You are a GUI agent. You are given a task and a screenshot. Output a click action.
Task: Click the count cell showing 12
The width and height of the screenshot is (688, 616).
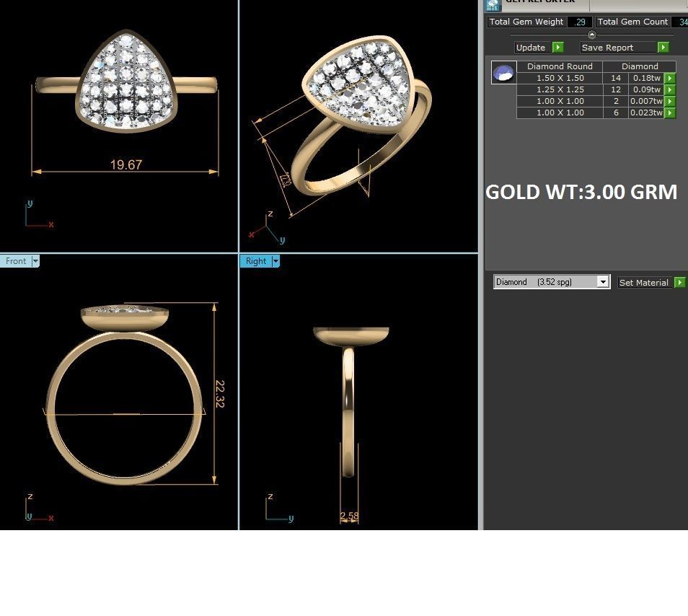[x=616, y=89]
